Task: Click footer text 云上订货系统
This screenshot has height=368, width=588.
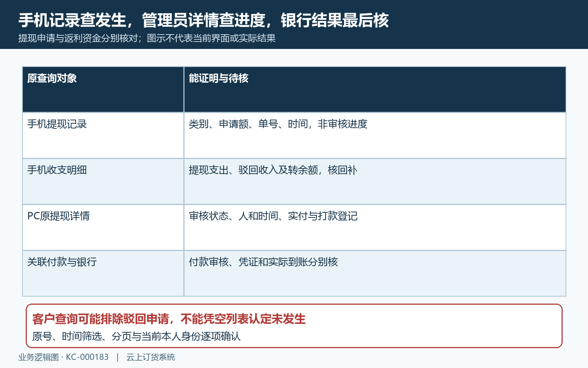Action: tap(151, 357)
